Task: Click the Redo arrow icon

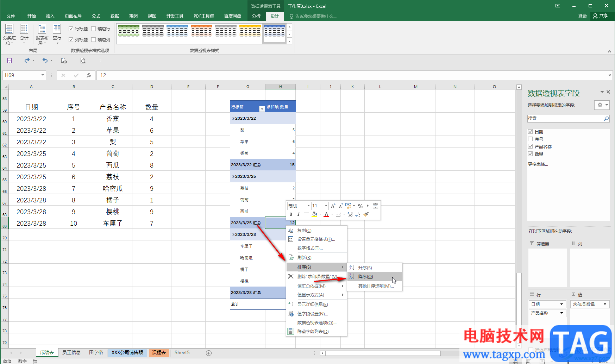Action: pos(27,61)
